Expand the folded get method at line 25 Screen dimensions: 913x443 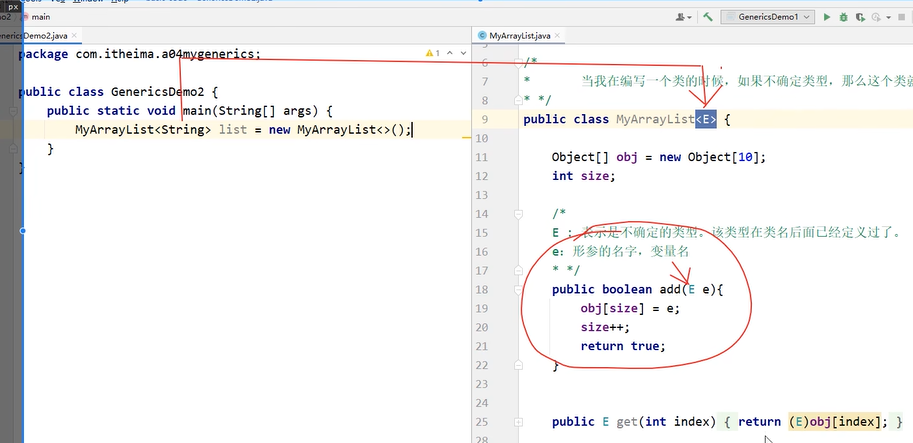tap(518, 422)
